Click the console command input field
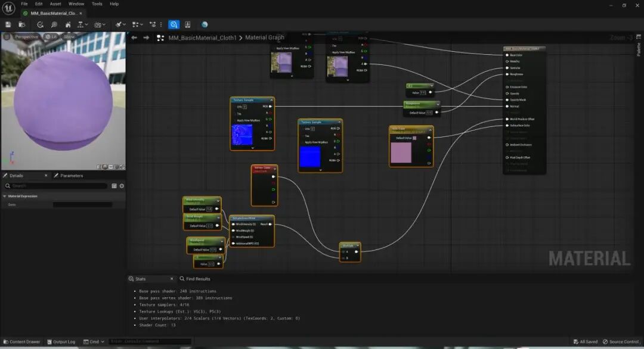 [x=150, y=341]
